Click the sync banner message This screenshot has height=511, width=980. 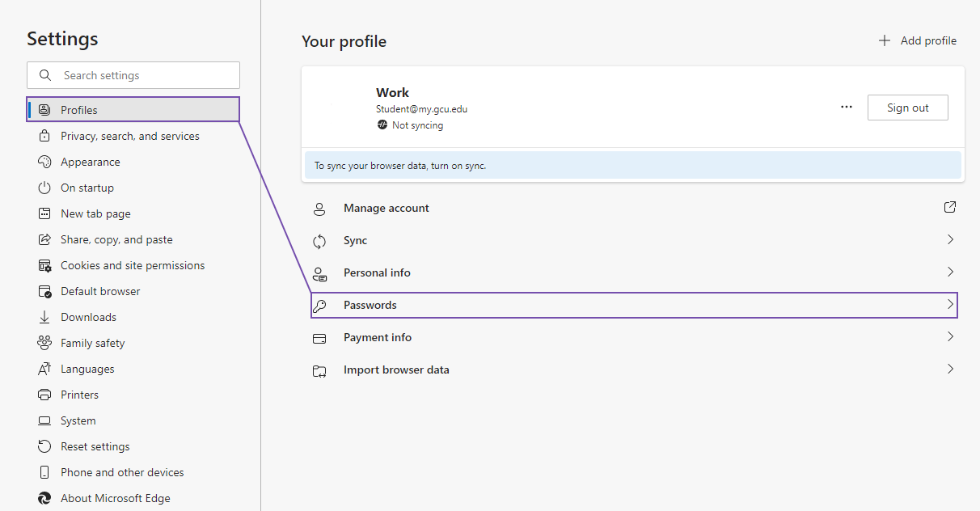pyautogui.click(x=632, y=165)
